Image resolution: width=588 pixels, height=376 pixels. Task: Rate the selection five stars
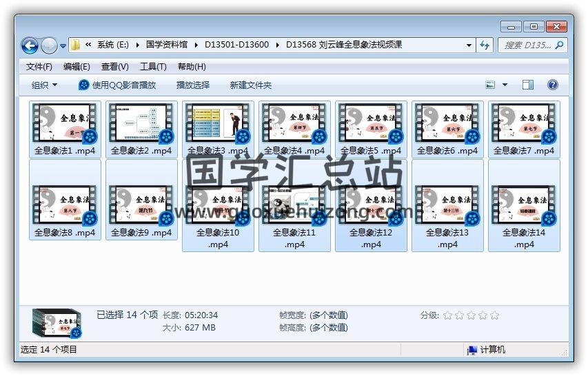(x=495, y=315)
